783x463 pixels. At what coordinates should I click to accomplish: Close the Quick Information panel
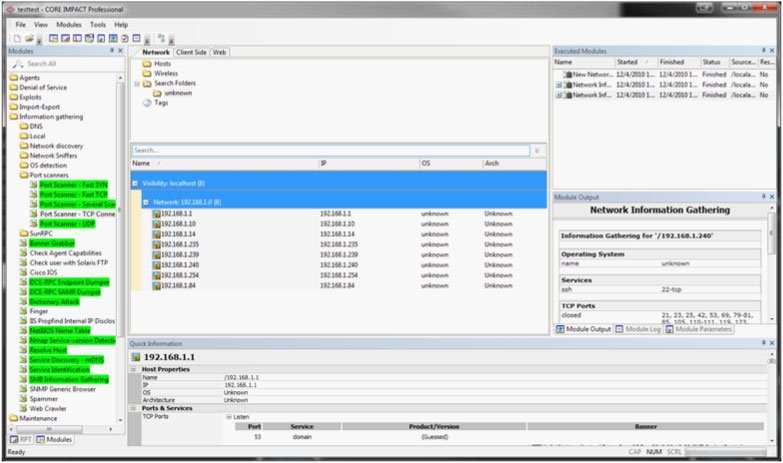[x=772, y=343]
